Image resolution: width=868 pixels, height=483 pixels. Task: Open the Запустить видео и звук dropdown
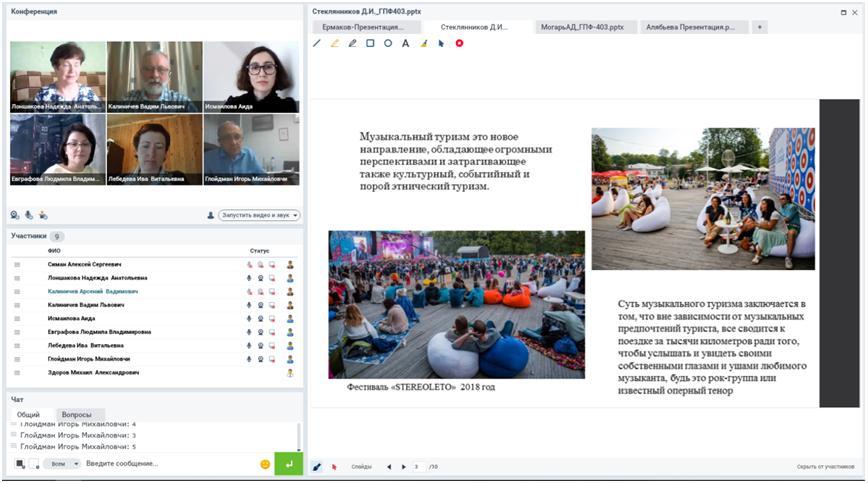pyautogui.click(x=259, y=215)
